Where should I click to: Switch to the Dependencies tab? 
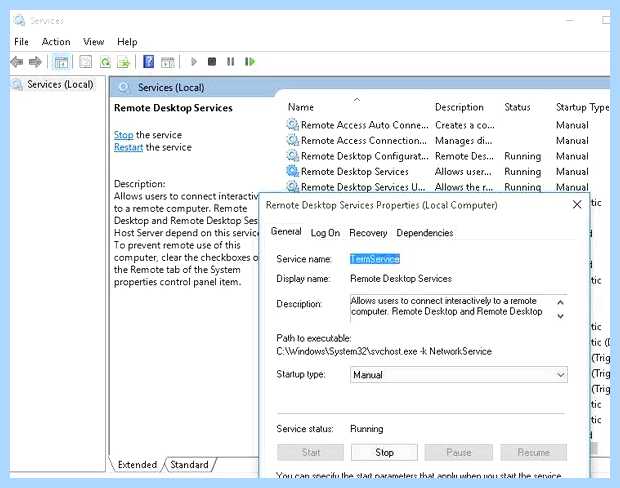pyautogui.click(x=425, y=233)
